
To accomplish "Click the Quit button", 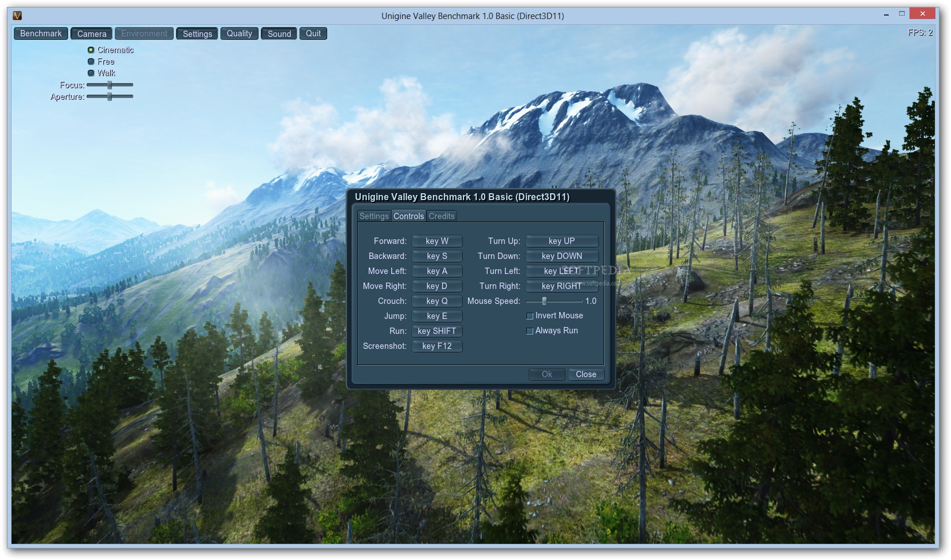I will point(313,33).
